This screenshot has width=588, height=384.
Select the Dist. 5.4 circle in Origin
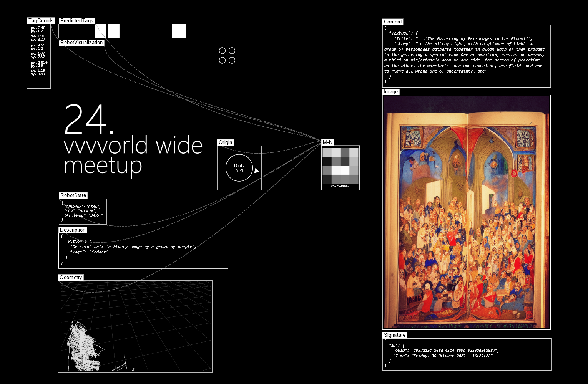pyautogui.click(x=239, y=168)
